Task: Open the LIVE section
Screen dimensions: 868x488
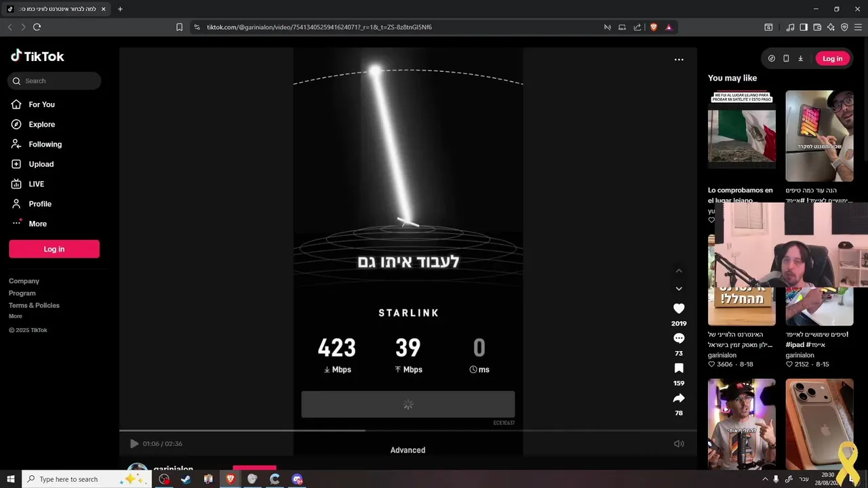Action: (x=36, y=184)
